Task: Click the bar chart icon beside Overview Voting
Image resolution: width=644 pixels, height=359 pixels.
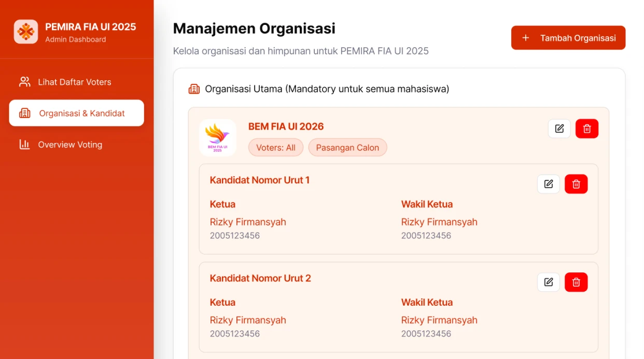Action: pos(24,145)
